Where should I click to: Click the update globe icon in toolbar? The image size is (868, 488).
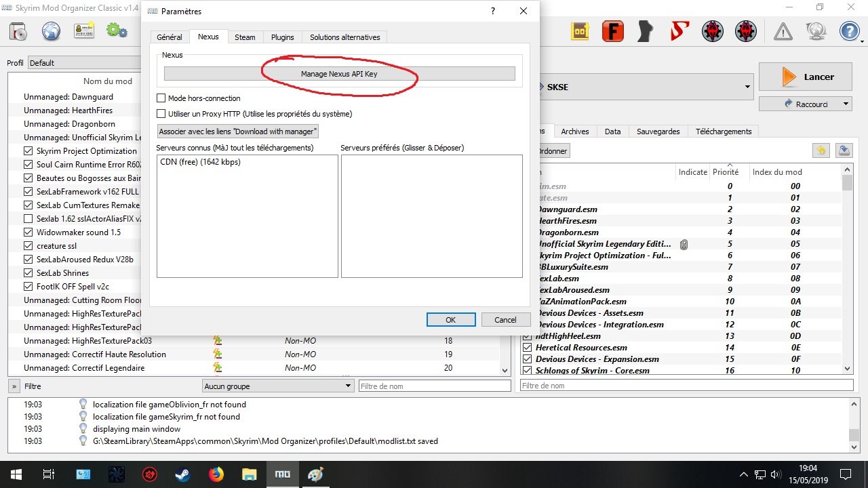pos(816,31)
